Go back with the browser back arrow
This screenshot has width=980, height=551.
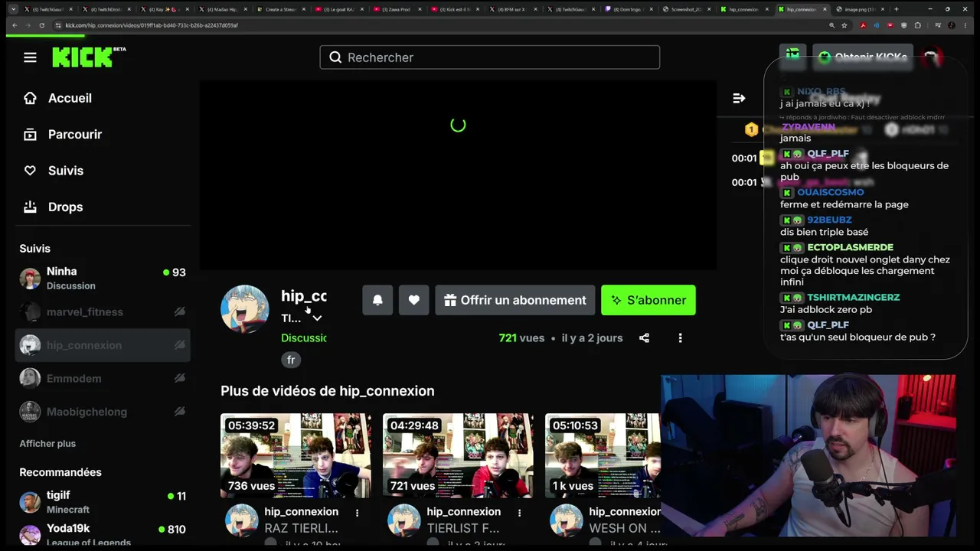click(15, 25)
